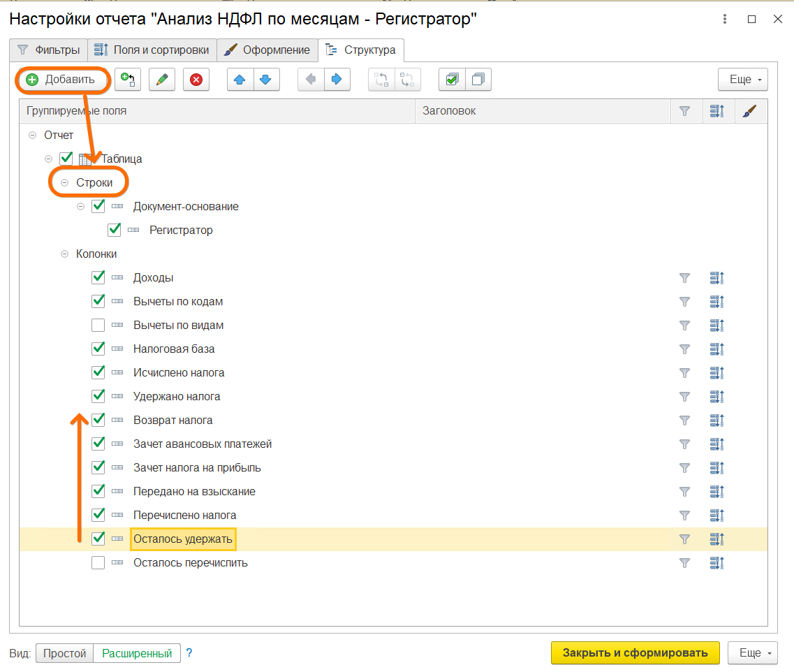The image size is (794, 672).
Task: Click the red delete icon in toolbar
Action: tap(196, 80)
